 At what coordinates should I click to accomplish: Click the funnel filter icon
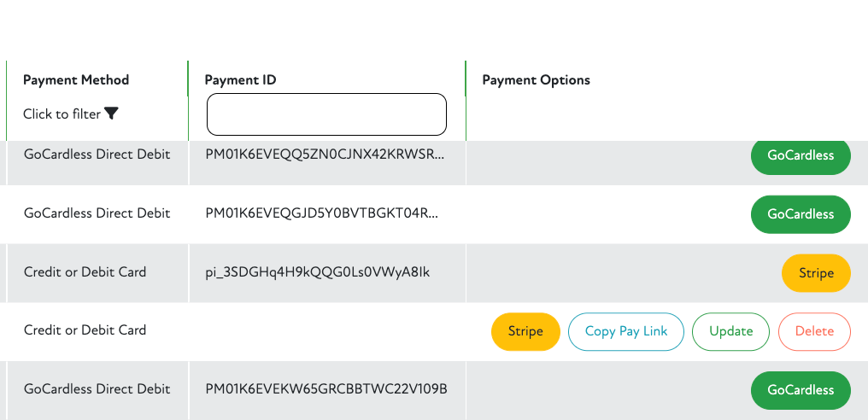click(111, 114)
